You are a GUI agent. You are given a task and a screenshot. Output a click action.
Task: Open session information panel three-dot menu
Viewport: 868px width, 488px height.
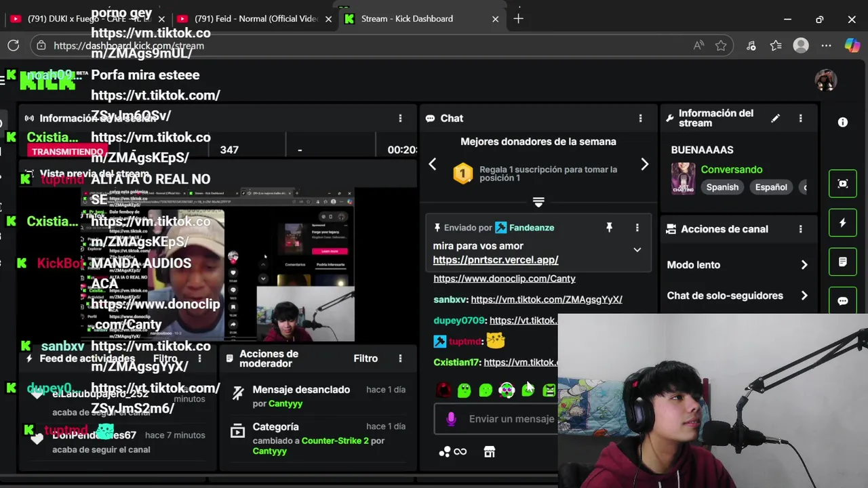(400, 118)
